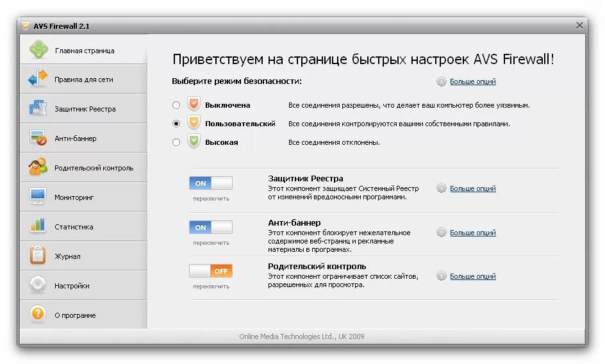This screenshot has height=364, width=605.
Task: Click переключить under Анти-баннер switch
Action: (x=211, y=242)
